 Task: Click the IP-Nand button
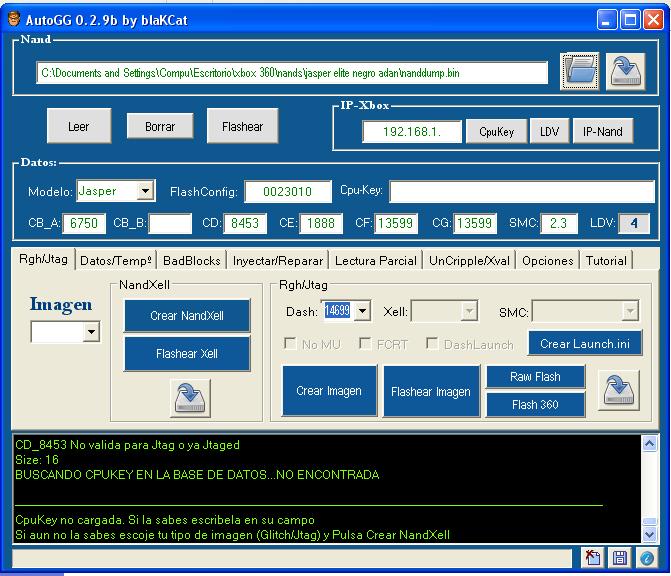(x=603, y=131)
